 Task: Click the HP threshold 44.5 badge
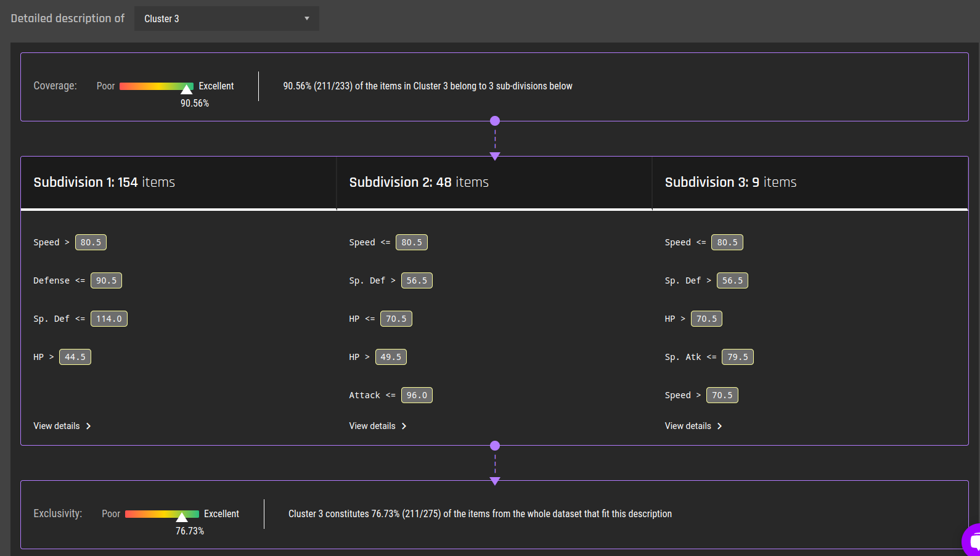tap(75, 357)
